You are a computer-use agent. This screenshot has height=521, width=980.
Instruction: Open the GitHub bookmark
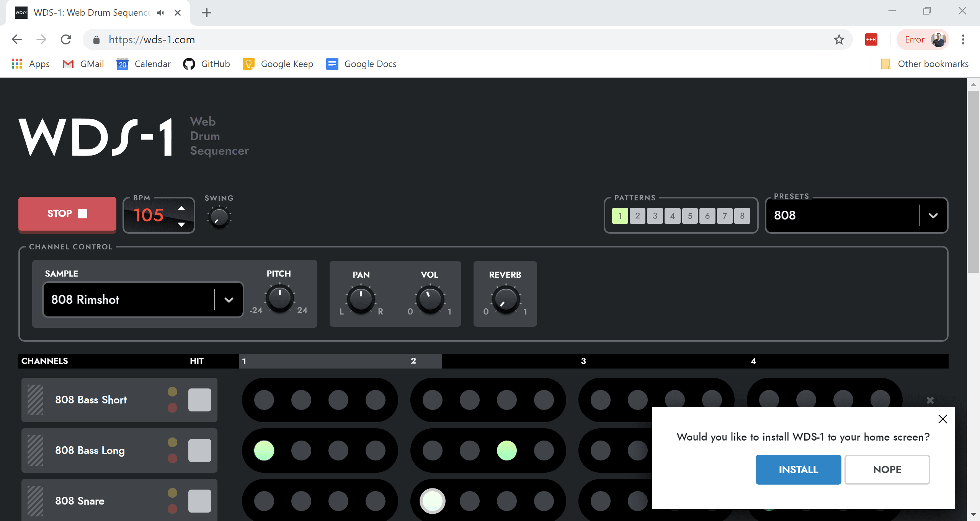pyautogui.click(x=207, y=64)
